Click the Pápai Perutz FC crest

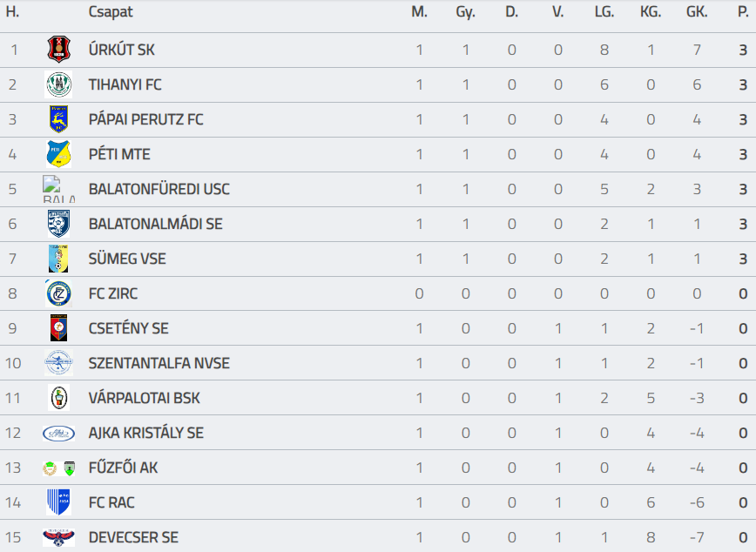point(59,119)
